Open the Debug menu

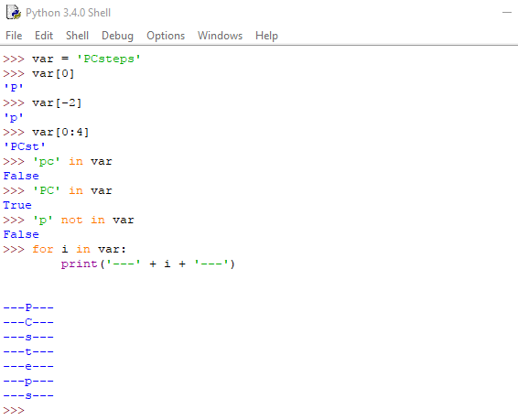coord(118,36)
